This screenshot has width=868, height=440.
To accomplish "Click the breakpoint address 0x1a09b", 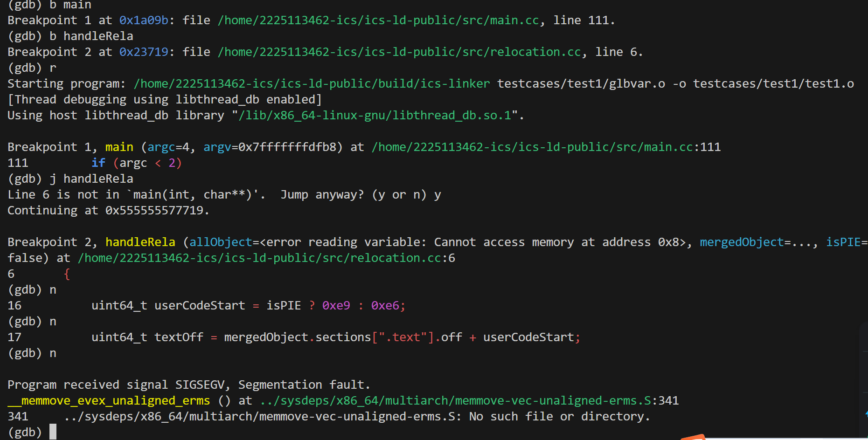I will (144, 21).
